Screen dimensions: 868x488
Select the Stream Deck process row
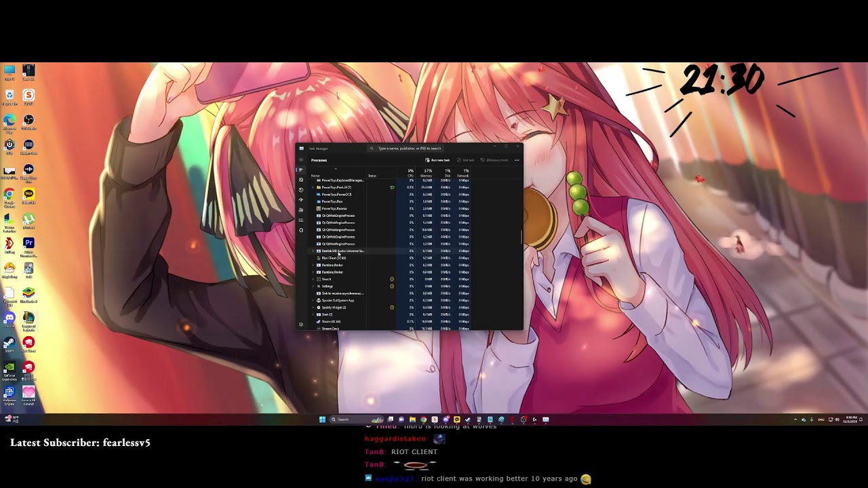click(x=390, y=329)
